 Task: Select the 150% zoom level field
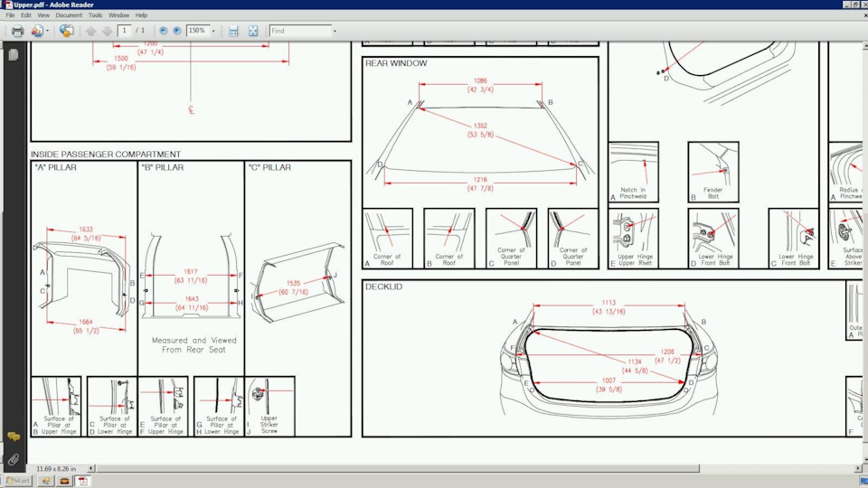198,31
